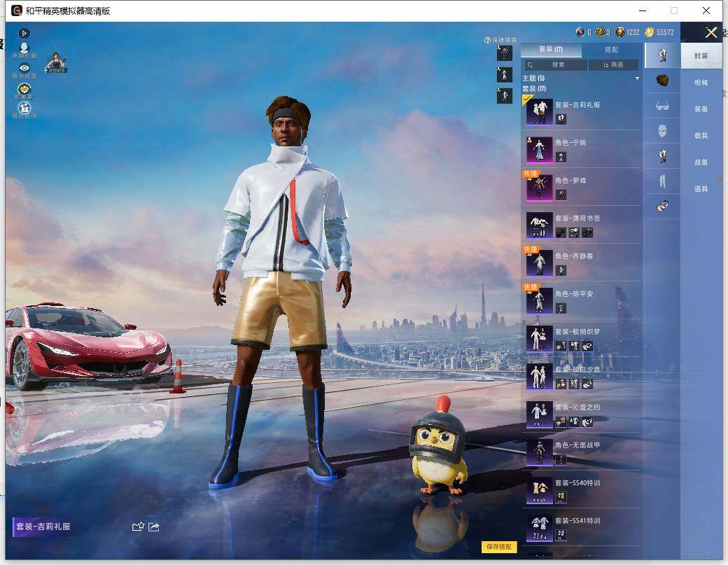Open the 战备 menu item
728x565 pixels.
coord(701,162)
